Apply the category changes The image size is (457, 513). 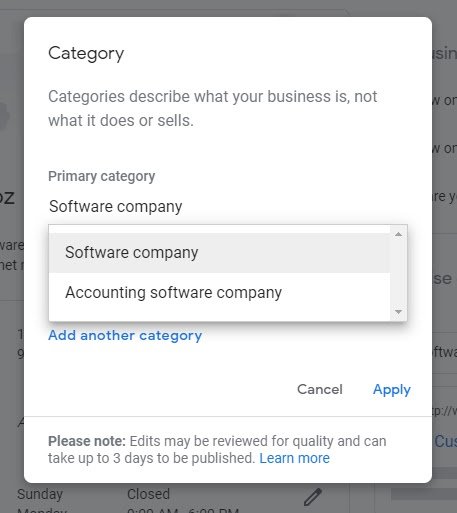(392, 389)
